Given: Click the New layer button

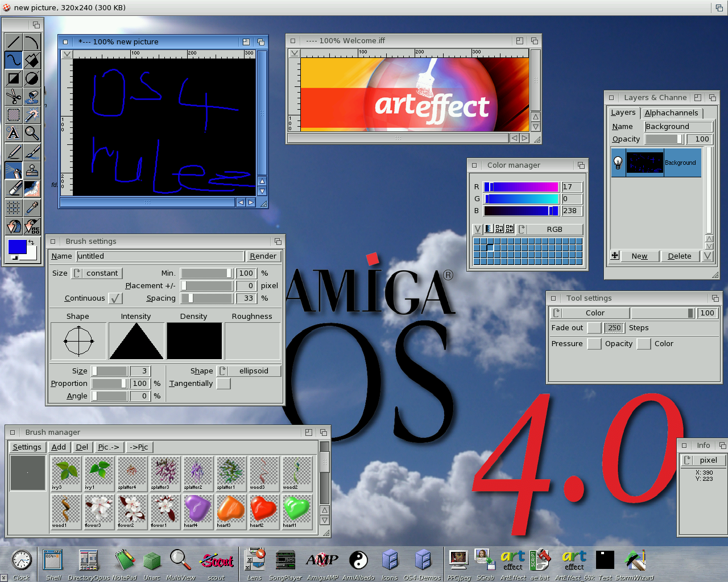Looking at the screenshot, I should (640, 256).
